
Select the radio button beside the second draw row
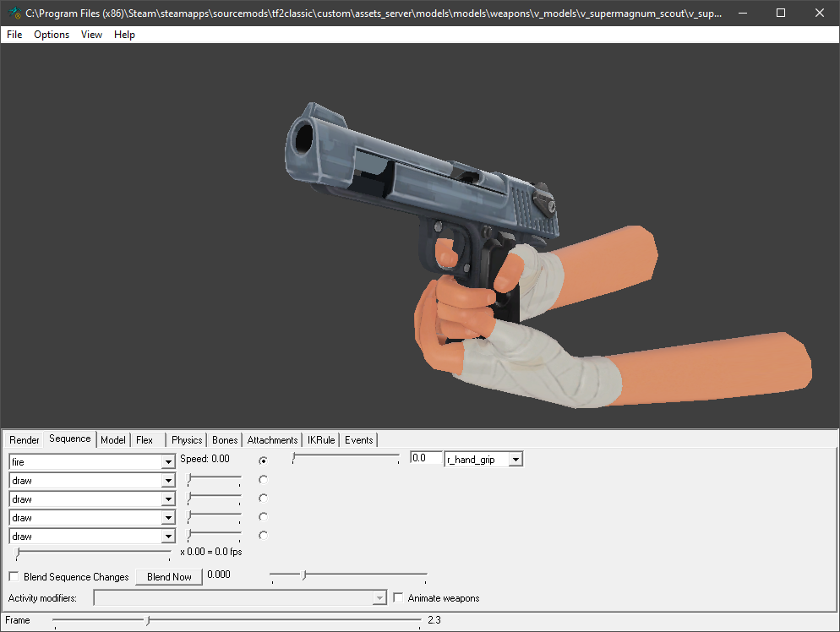tap(263, 499)
